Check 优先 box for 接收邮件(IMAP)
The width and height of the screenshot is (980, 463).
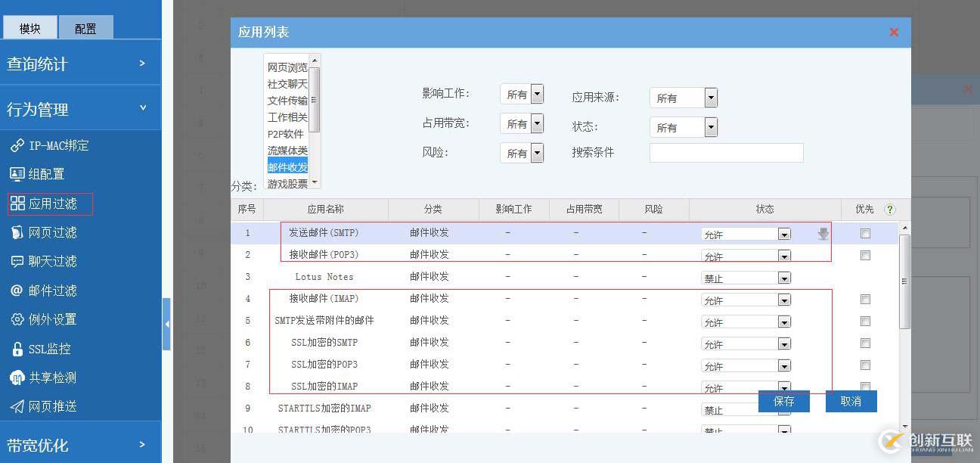[865, 300]
